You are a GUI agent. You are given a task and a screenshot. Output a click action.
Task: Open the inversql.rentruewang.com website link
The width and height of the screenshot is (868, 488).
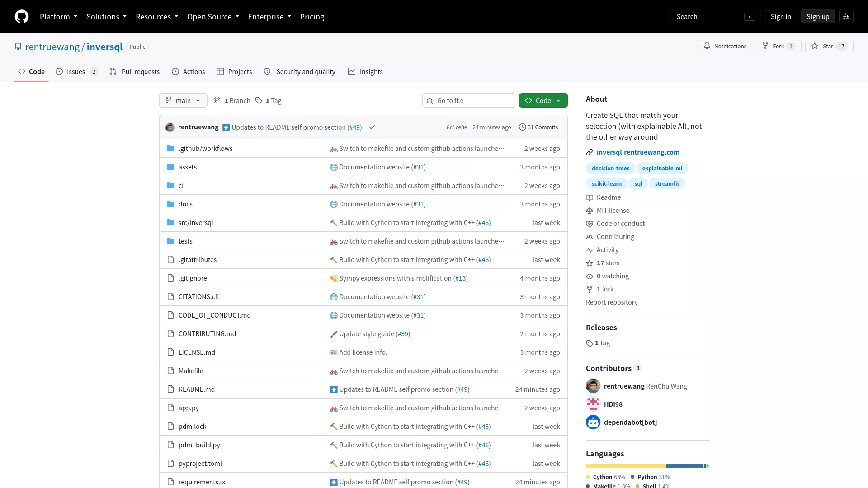point(638,152)
